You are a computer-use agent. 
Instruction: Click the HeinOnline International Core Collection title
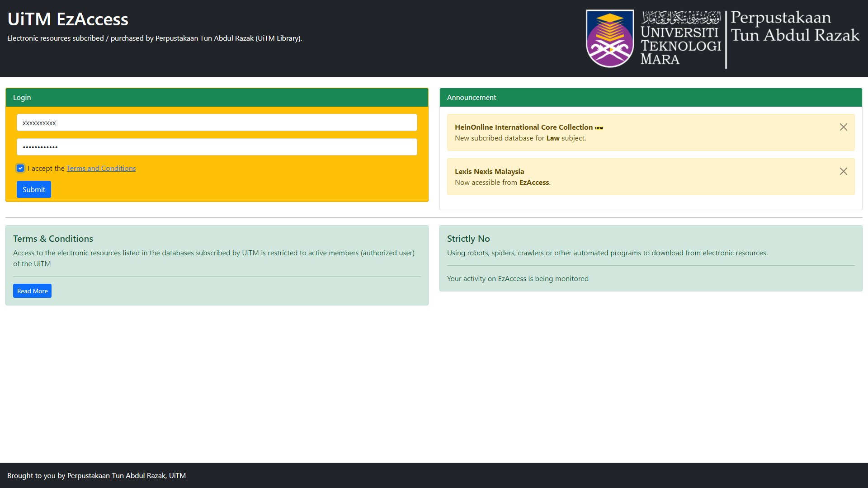tap(524, 127)
